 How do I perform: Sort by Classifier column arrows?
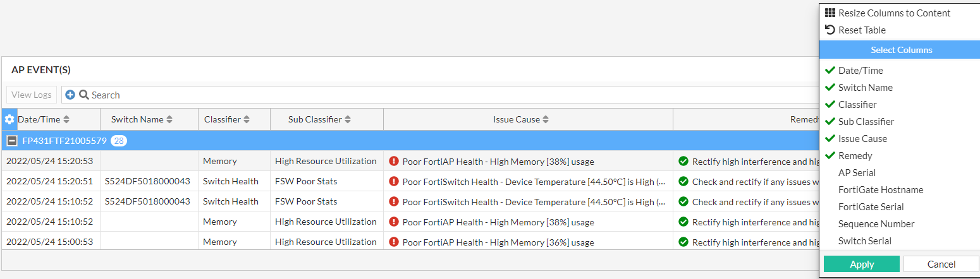[247, 119]
